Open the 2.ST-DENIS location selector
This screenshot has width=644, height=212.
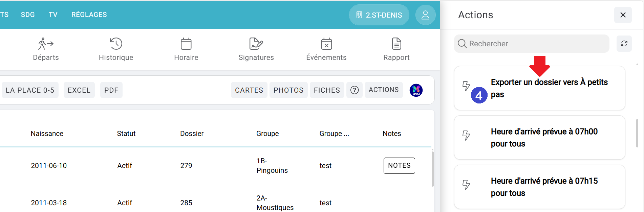(x=379, y=15)
